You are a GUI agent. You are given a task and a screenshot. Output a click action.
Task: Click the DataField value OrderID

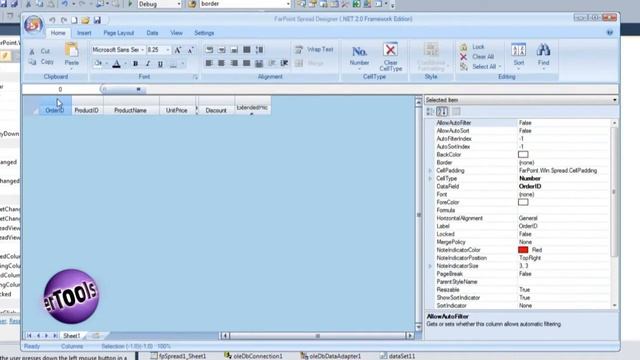(x=530, y=186)
